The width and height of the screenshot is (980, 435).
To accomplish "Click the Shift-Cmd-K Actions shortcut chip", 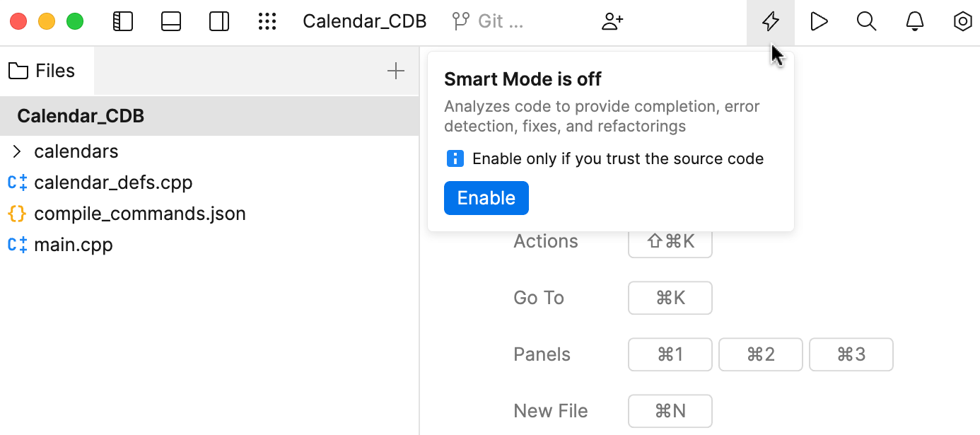I will [x=670, y=241].
